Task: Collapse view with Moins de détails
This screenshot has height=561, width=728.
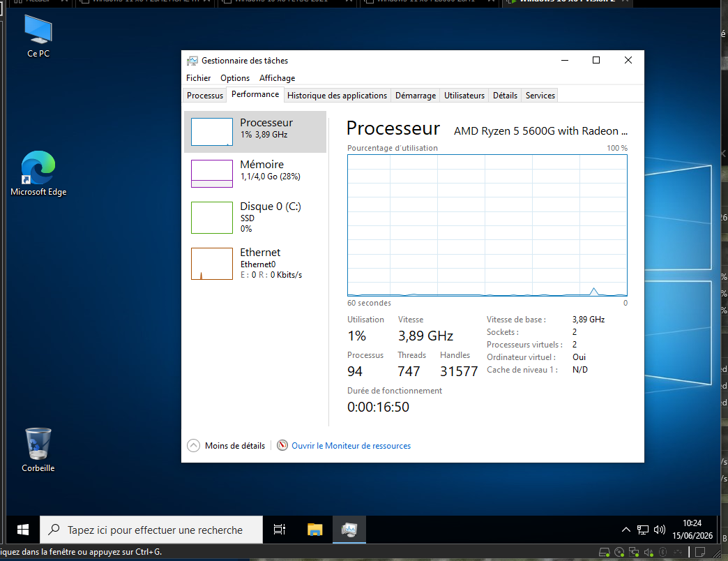Action: tap(226, 445)
